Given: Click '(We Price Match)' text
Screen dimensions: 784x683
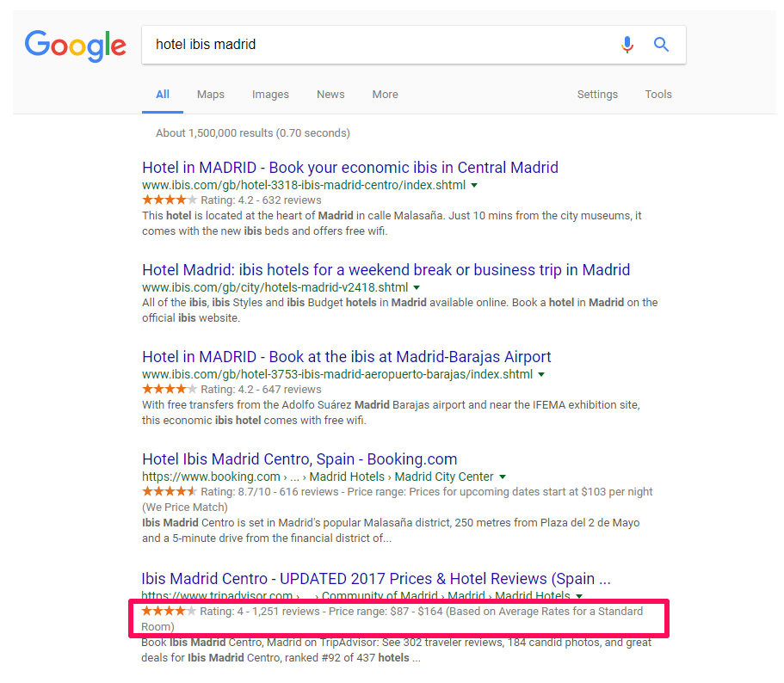Looking at the screenshot, I should point(185,508).
